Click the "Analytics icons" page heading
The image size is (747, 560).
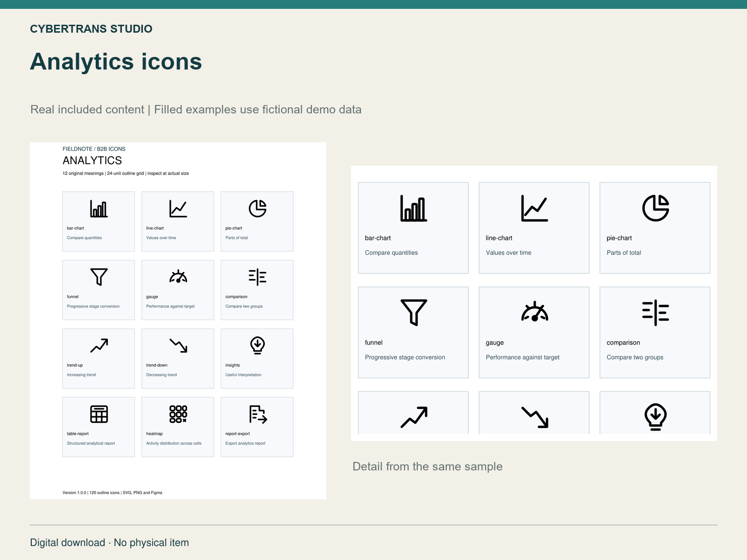(x=116, y=62)
